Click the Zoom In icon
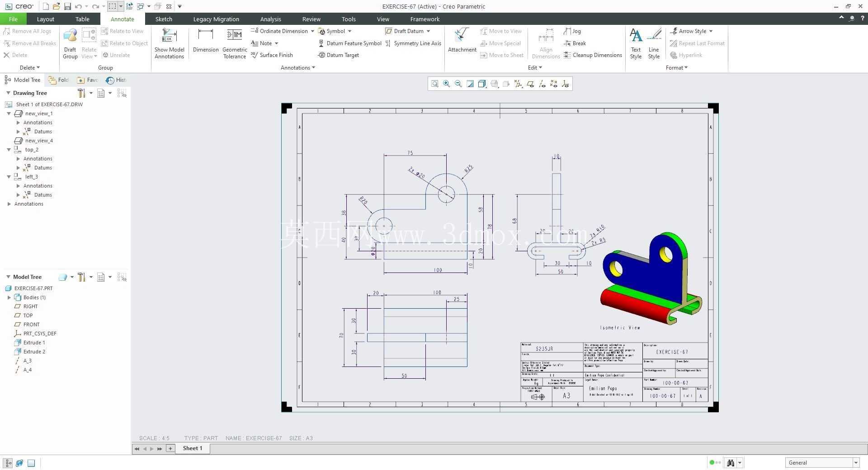This screenshot has width=868, height=470. [447, 84]
